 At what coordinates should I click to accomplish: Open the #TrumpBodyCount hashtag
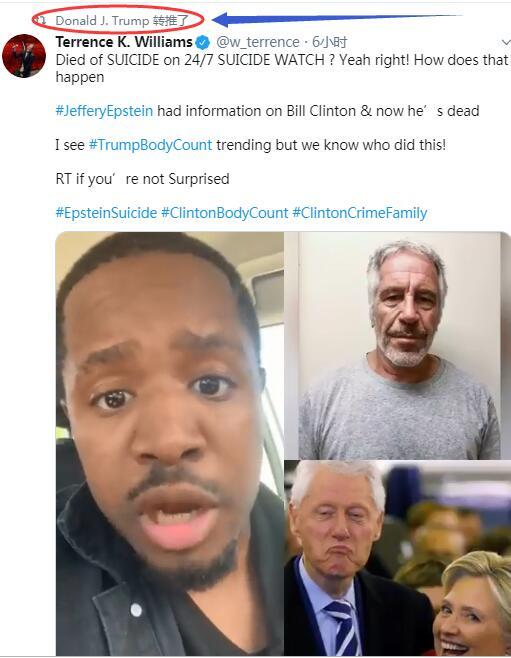pyautogui.click(x=151, y=145)
